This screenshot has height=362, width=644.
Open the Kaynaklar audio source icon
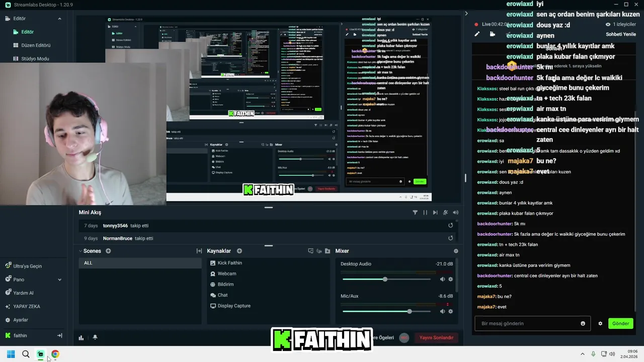coord(318,251)
